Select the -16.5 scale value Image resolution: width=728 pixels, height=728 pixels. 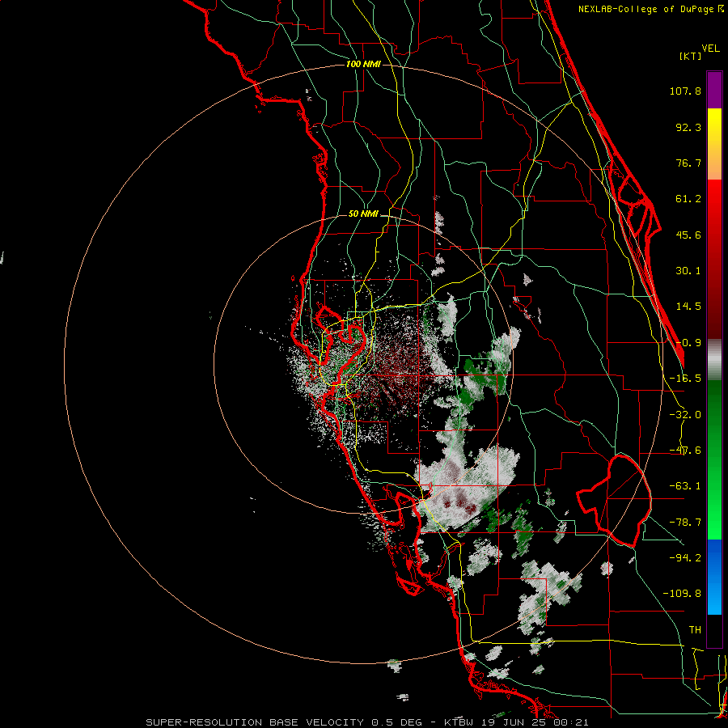(685, 379)
